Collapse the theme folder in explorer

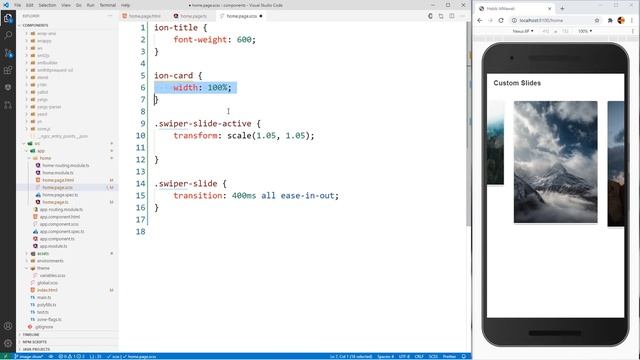point(43,268)
